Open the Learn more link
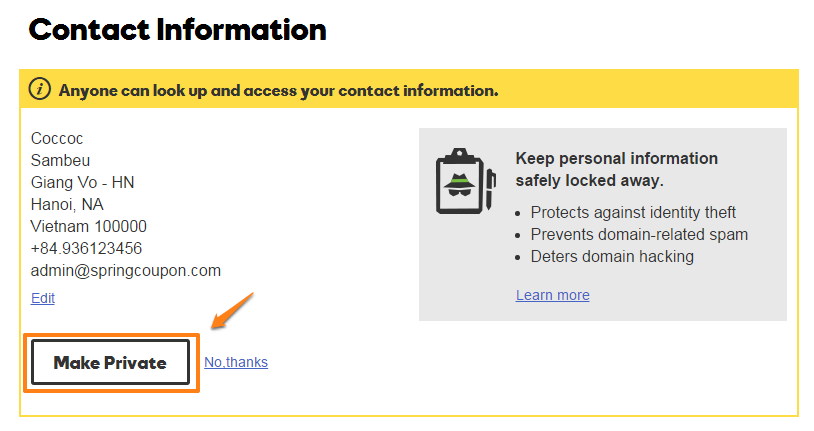This screenshot has width=814, height=431. coord(552,295)
